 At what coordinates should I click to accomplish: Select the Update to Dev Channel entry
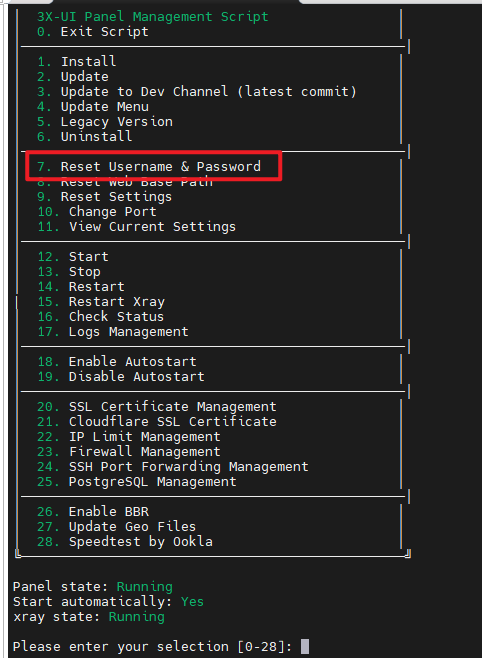tap(197, 91)
